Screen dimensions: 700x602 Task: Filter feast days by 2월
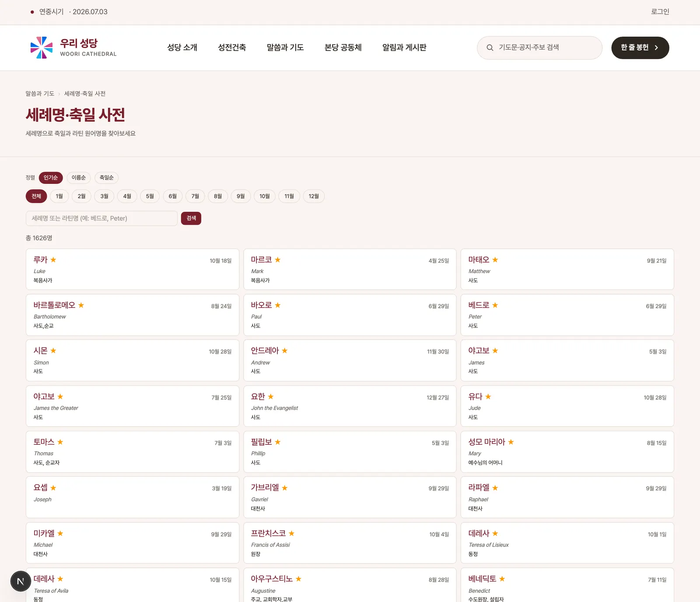tap(82, 196)
